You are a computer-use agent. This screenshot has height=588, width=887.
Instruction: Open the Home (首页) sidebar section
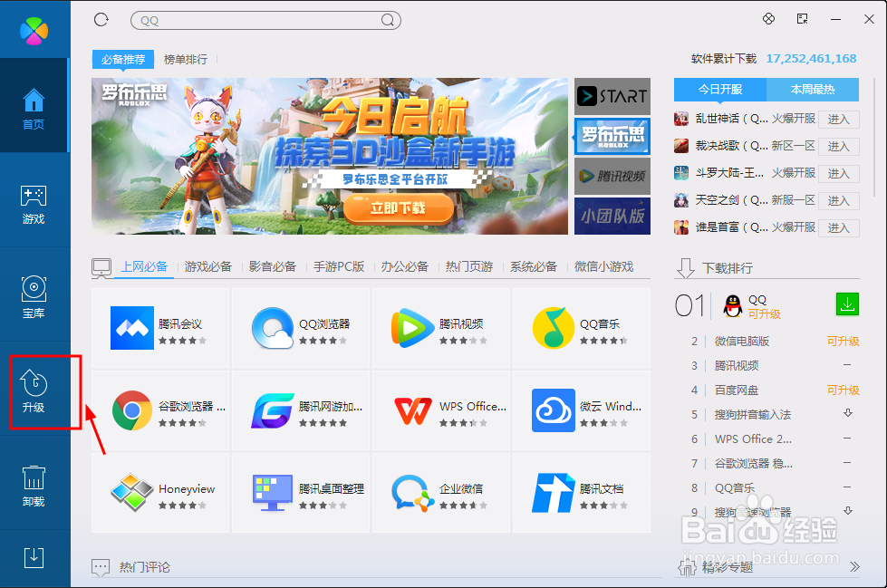coord(34,105)
